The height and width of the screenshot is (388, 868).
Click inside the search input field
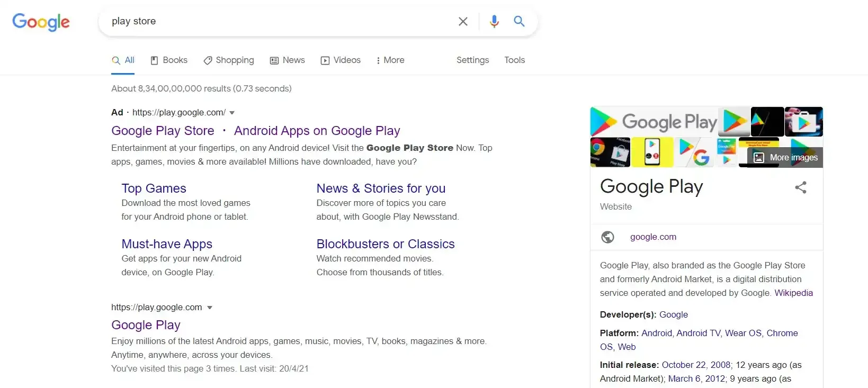click(275, 21)
